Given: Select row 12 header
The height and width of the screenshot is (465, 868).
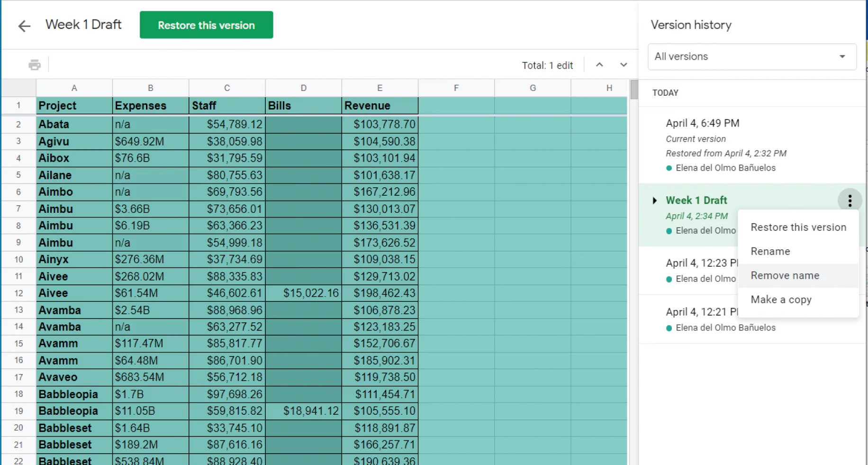Looking at the screenshot, I should pos(18,293).
